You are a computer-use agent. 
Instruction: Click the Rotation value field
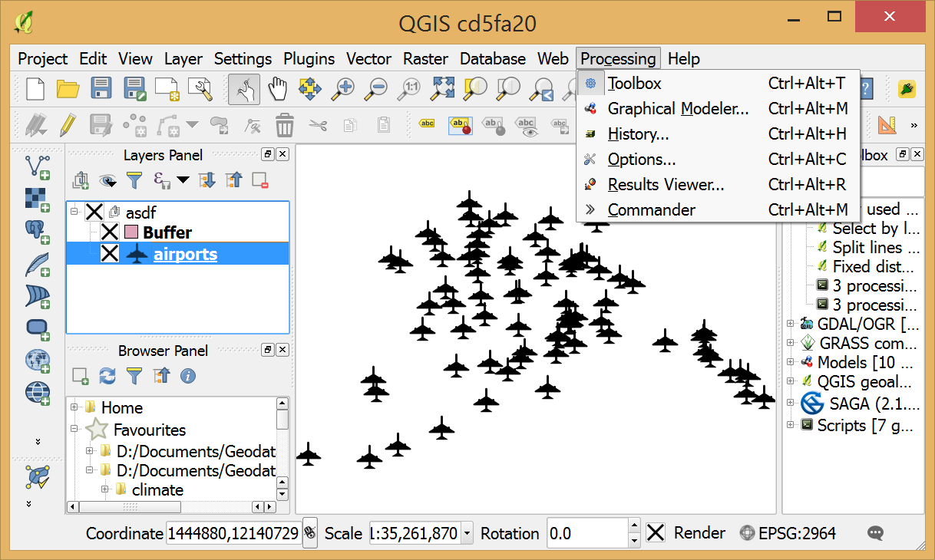[587, 533]
